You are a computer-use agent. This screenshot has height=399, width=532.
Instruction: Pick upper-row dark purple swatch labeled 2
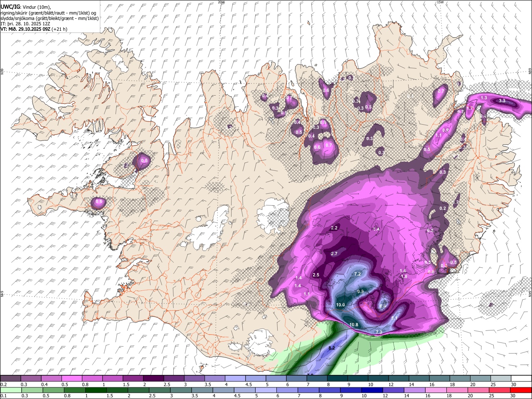(153, 379)
